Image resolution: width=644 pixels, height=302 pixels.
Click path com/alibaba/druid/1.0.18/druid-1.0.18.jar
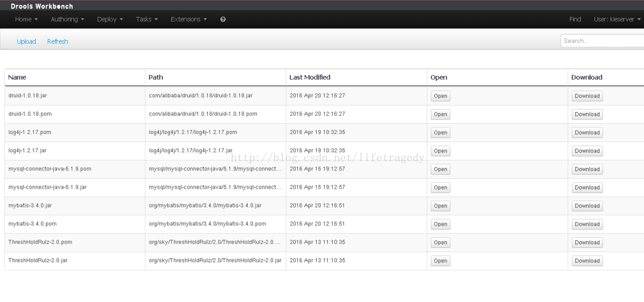[x=201, y=95]
